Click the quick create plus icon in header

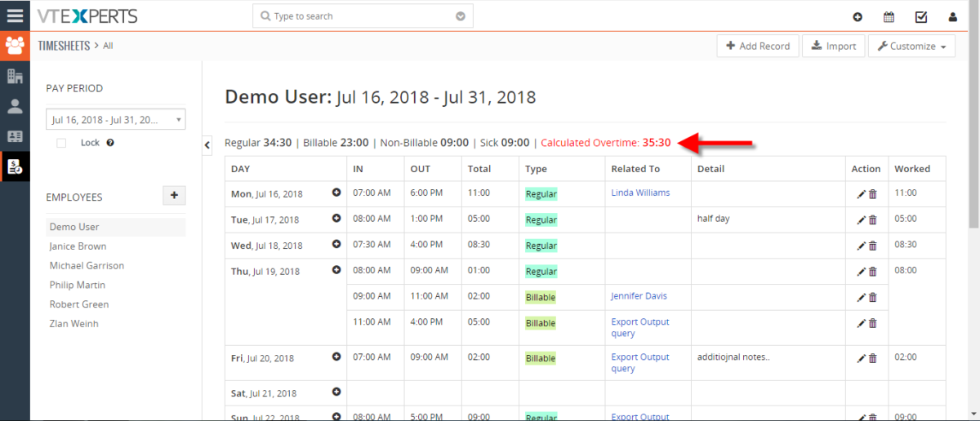857,16
